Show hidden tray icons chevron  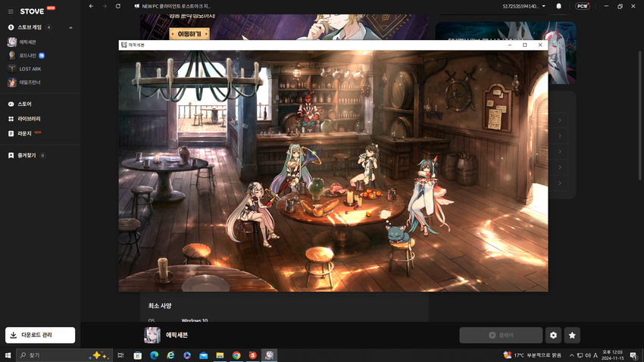(571, 355)
